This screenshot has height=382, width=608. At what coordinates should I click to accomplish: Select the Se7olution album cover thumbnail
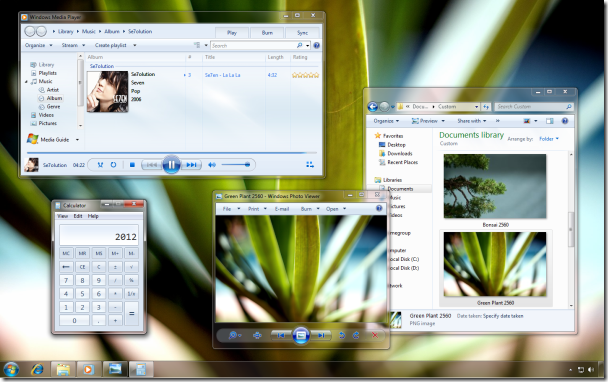click(x=107, y=92)
